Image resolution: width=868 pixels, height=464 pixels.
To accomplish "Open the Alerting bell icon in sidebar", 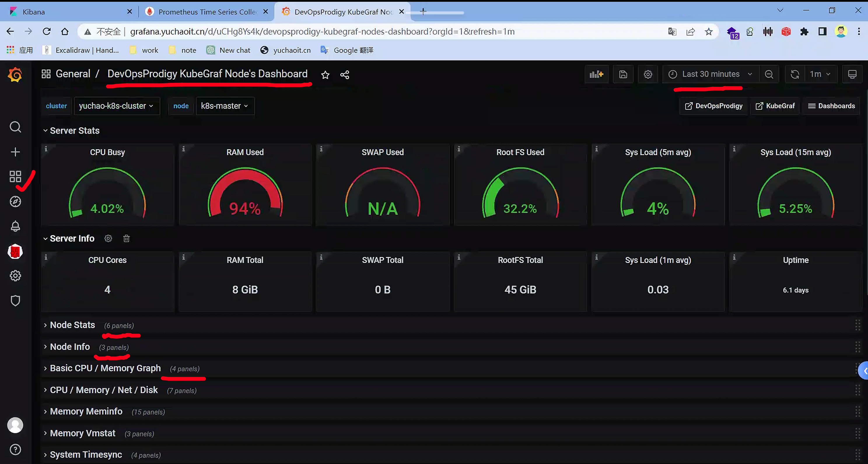I will pos(15,226).
